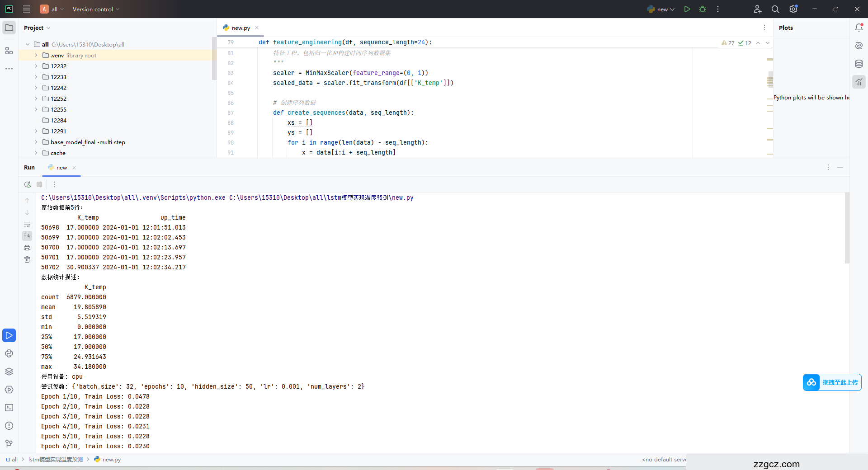This screenshot has width=868, height=470.
Task: Clear console output with trash icon
Action: point(27,259)
